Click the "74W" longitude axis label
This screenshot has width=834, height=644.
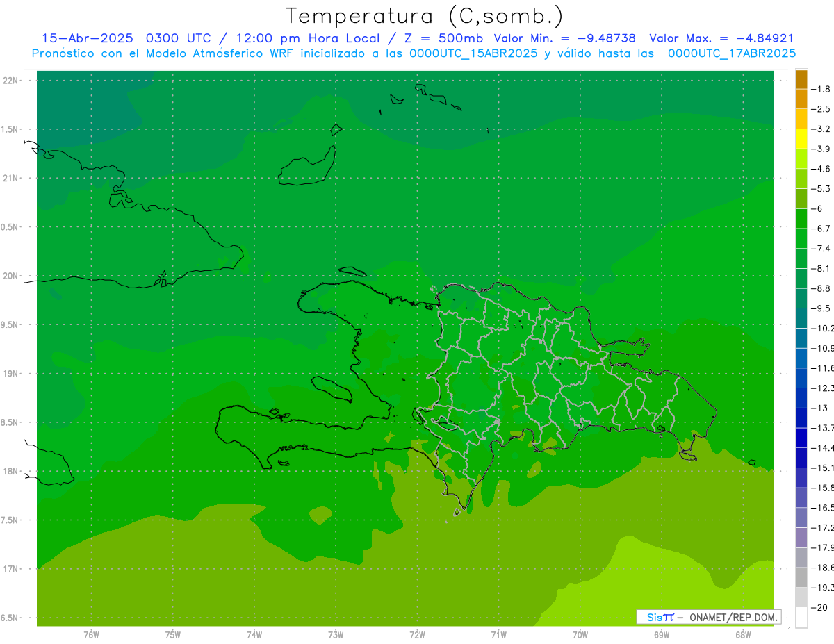tap(254, 635)
